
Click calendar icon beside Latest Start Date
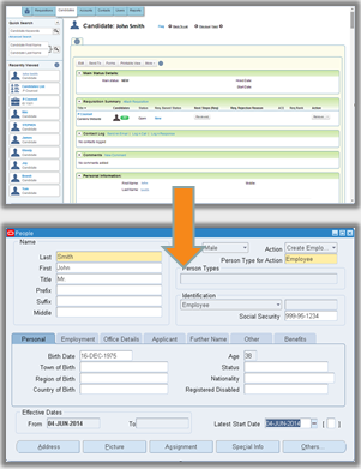coord(314,423)
